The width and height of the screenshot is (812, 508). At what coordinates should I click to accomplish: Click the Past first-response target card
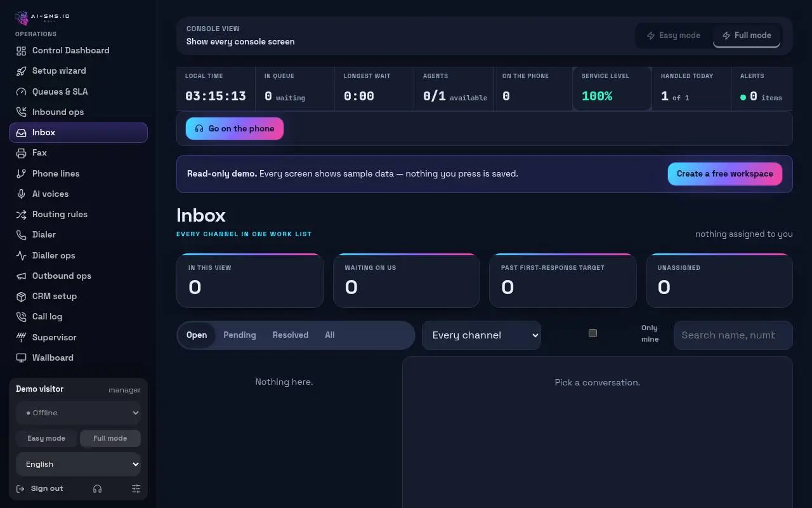[x=563, y=281]
